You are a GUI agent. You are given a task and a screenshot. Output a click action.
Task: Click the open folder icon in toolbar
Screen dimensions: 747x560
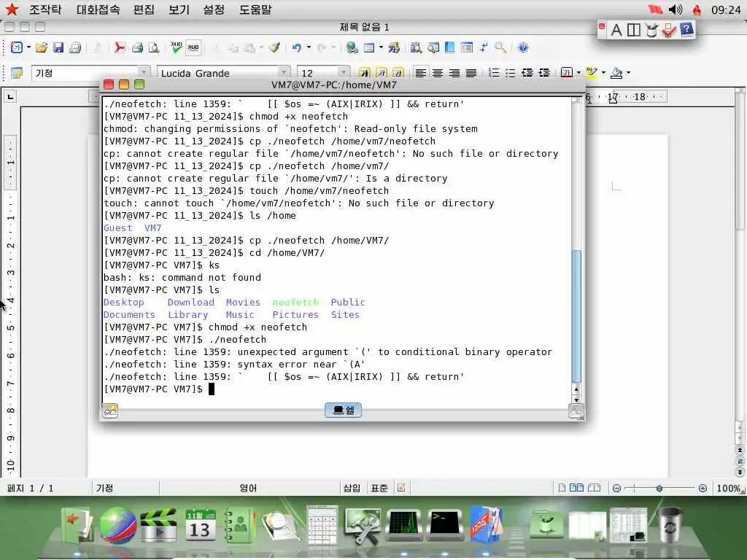(42, 47)
